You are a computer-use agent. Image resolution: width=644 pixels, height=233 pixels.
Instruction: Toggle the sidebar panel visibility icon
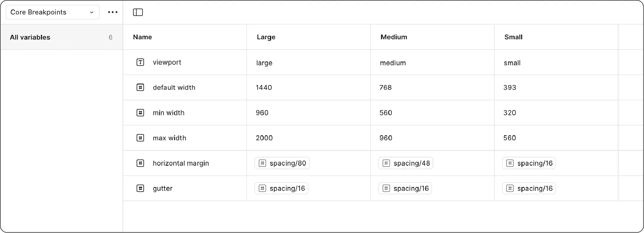pyautogui.click(x=138, y=12)
